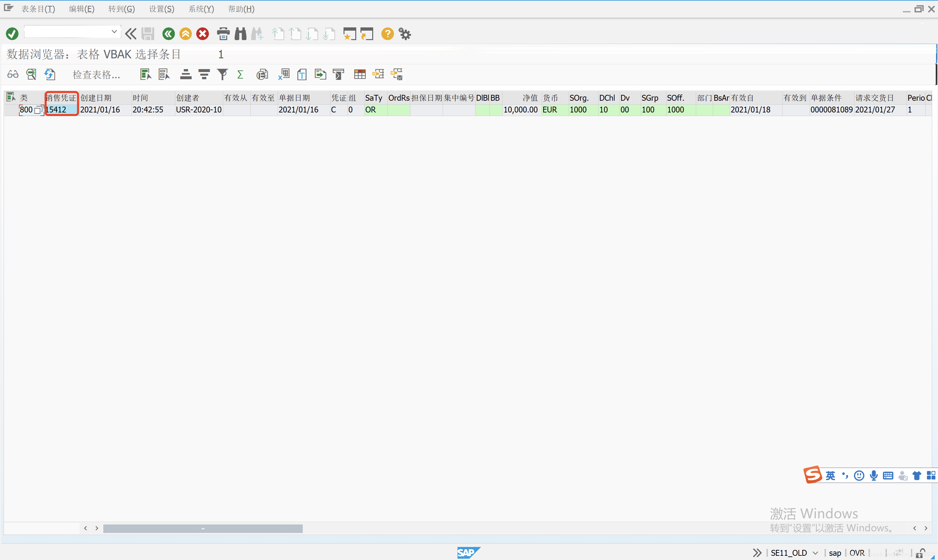Click the Sort ascending toolbar icon
938x560 pixels.
pos(185,74)
